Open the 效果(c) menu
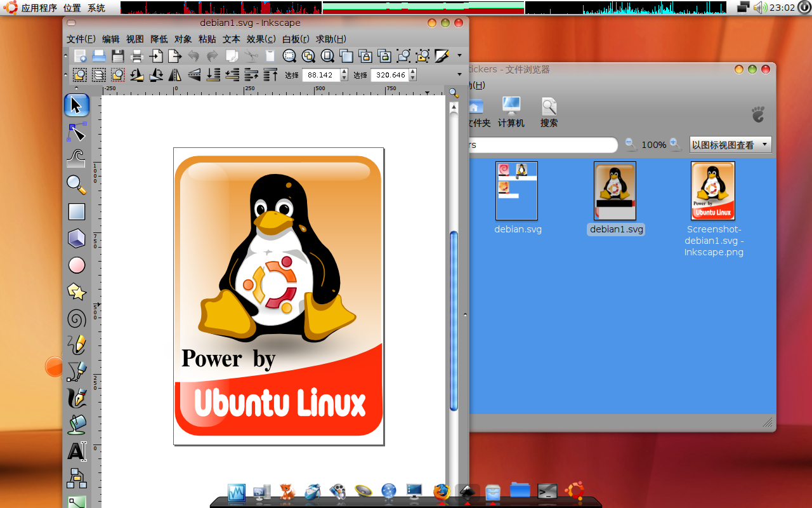Screen dimensions: 812x508 coord(261,39)
